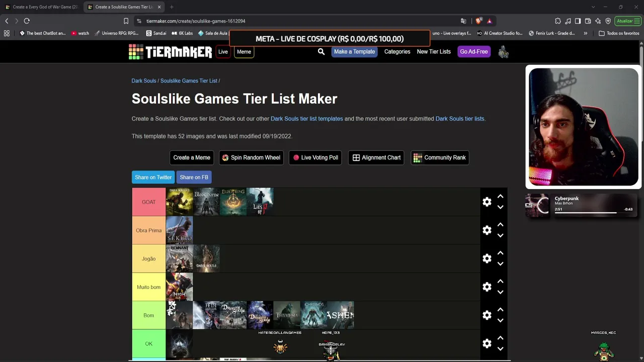
Task: Bookmark this page from the address bar
Action: 126,21
